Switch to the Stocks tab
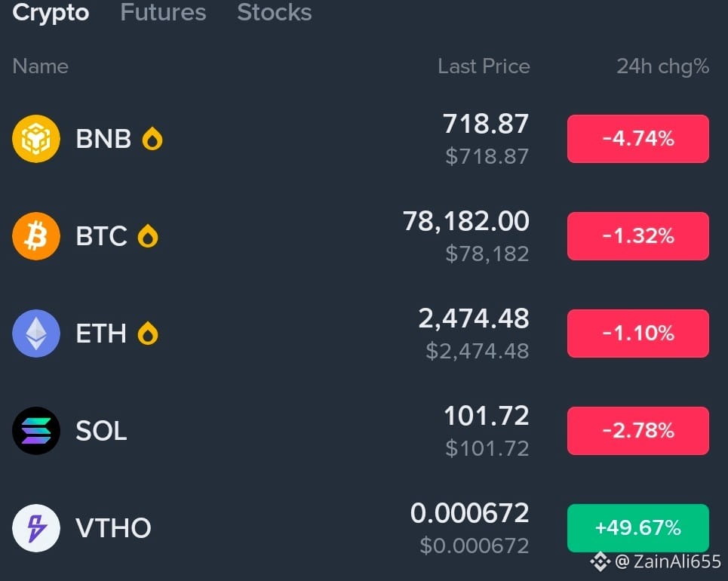This screenshot has height=581, width=728. click(275, 12)
